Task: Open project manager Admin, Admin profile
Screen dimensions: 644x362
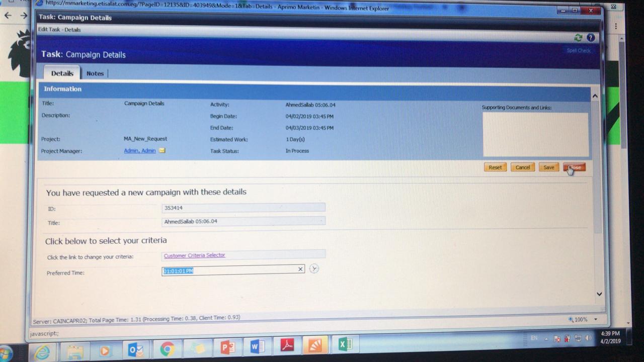Action: tap(139, 150)
